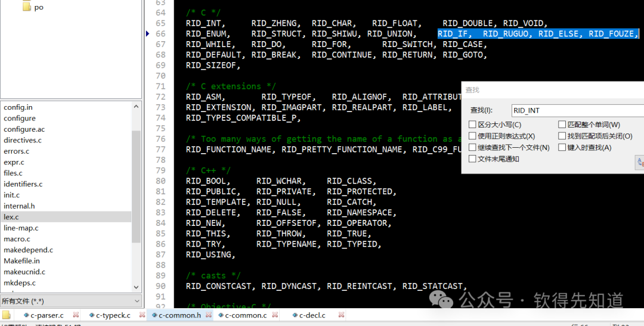Select configure in the file list
This screenshot has width=644, height=326.
(20, 118)
